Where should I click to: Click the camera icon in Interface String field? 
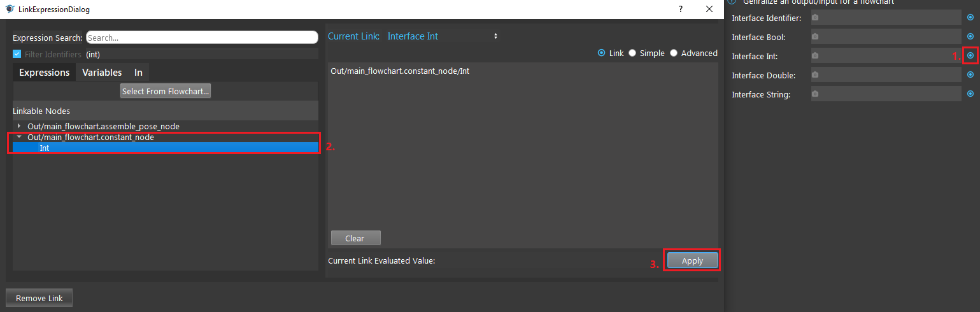coord(815,94)
